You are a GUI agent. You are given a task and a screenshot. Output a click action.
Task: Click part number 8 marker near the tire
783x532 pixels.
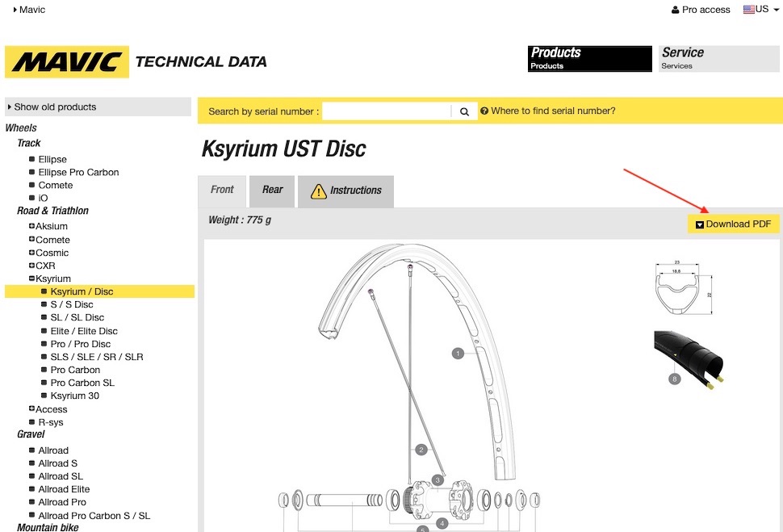click(x=674, y=378)
